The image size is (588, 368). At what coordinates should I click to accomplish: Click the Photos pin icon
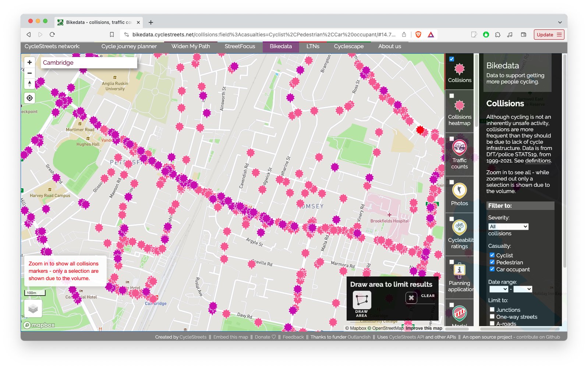(x=459, y=190)
